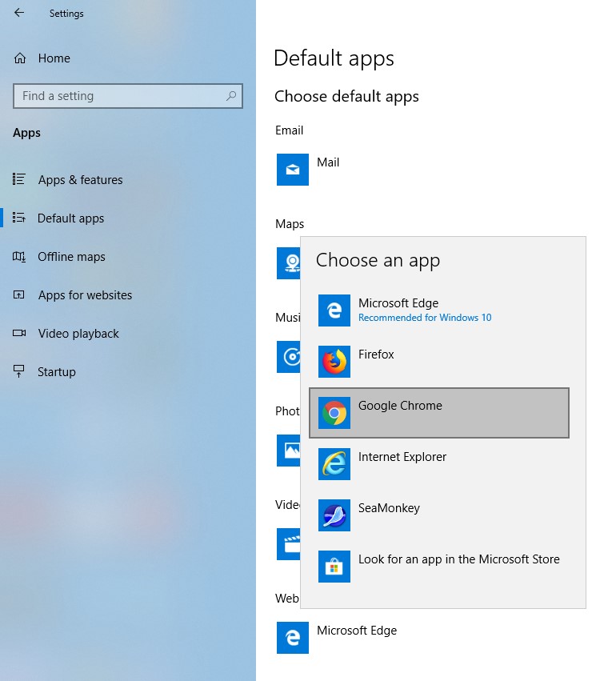Click the Apps sidebar heading
Image resolution: width=616 pixels, height=681 pixels.
click(x=26, y=133)
